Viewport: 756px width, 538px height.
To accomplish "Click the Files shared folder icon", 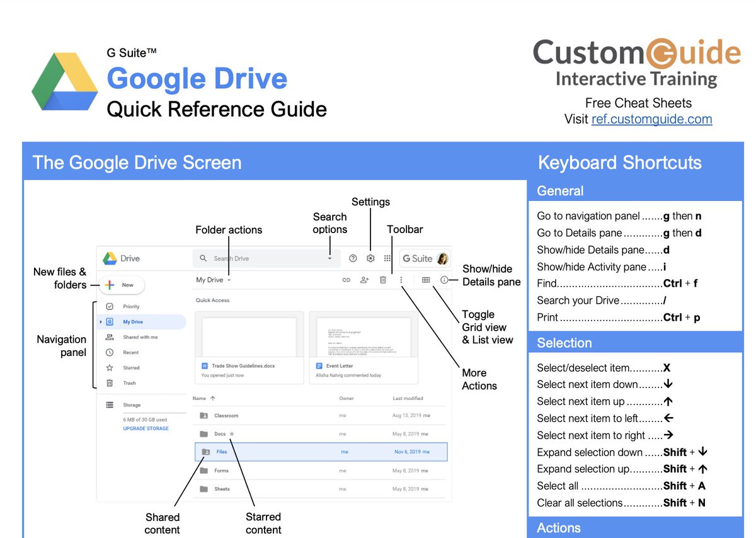I will [x=206, y=452].
